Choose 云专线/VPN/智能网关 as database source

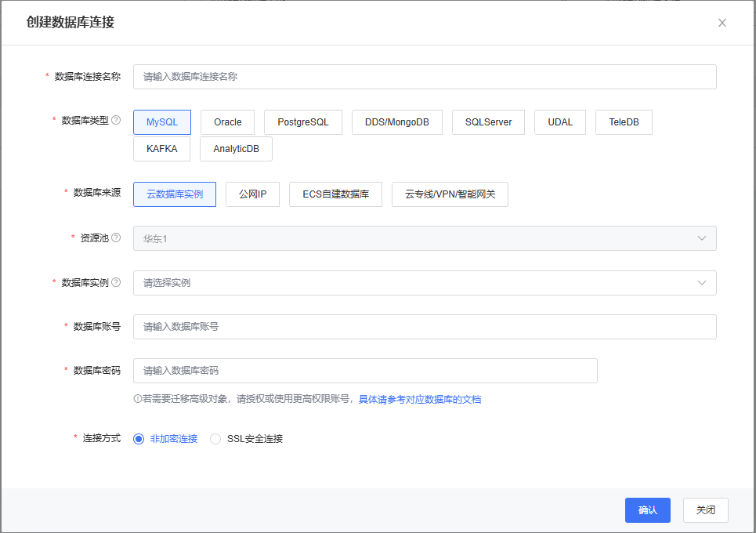(x=450, y=194)
